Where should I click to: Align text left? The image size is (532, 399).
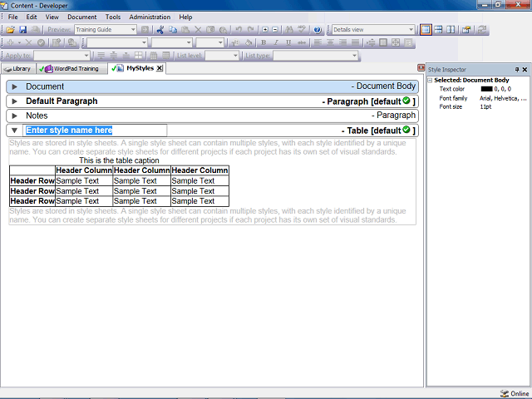click(318, 42)
